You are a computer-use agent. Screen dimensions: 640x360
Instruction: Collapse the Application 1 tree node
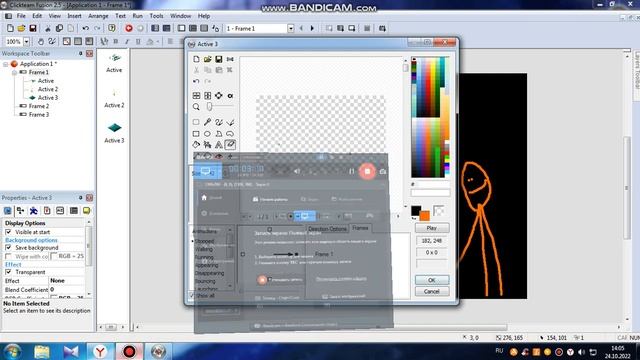click(x=6, y=64)
